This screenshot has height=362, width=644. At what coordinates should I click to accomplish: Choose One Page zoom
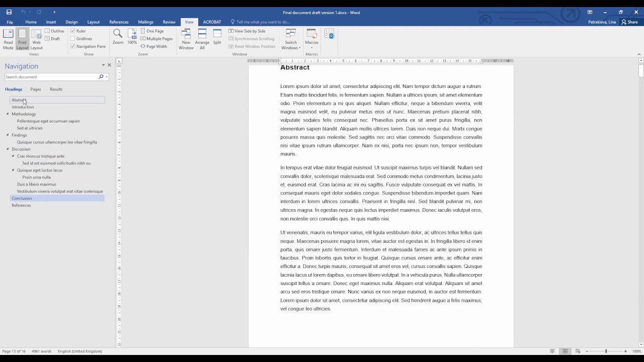click(152, 31)
